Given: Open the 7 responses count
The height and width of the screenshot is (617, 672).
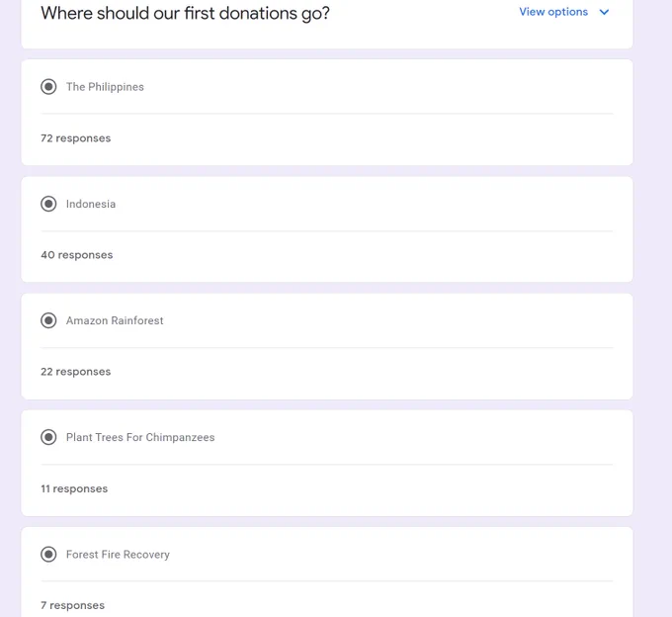Looking at the screenshot, I should 72,605.
